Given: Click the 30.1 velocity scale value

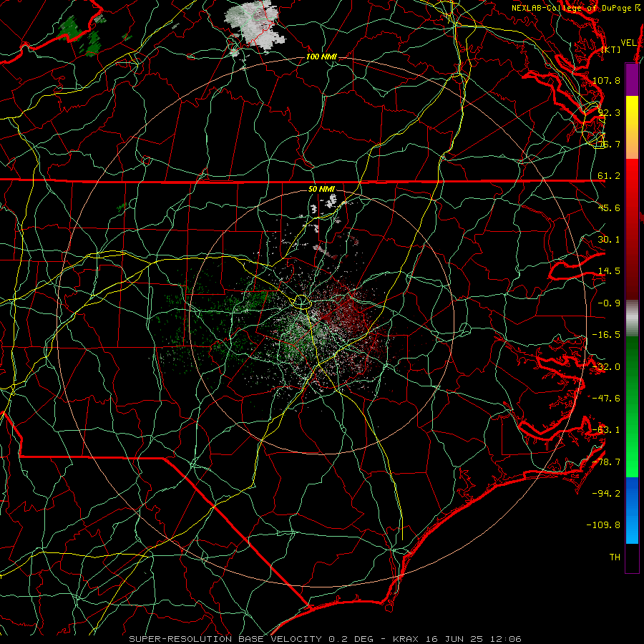Looking at the screenshot, I should 609,240.
